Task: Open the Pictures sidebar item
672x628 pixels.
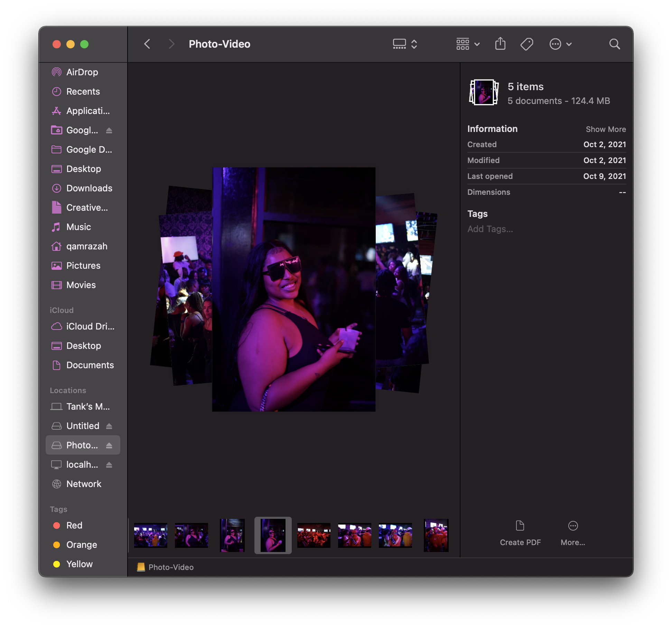Action: coord(83,266)
